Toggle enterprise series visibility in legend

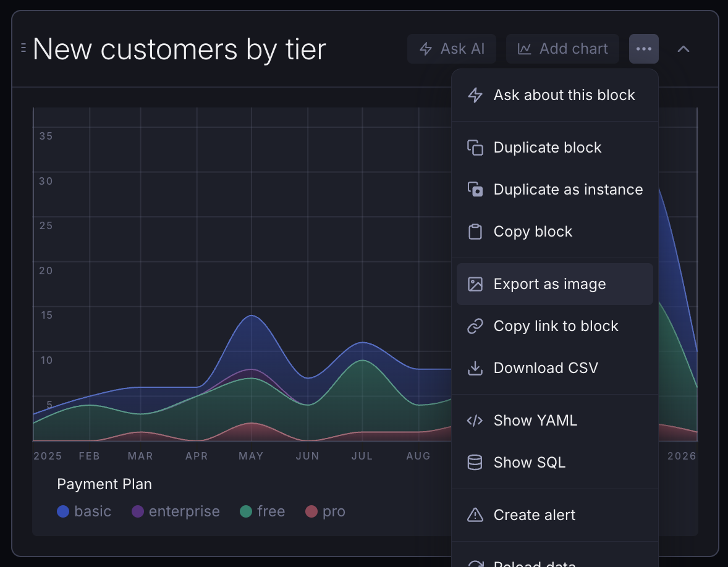coord(176,511)
